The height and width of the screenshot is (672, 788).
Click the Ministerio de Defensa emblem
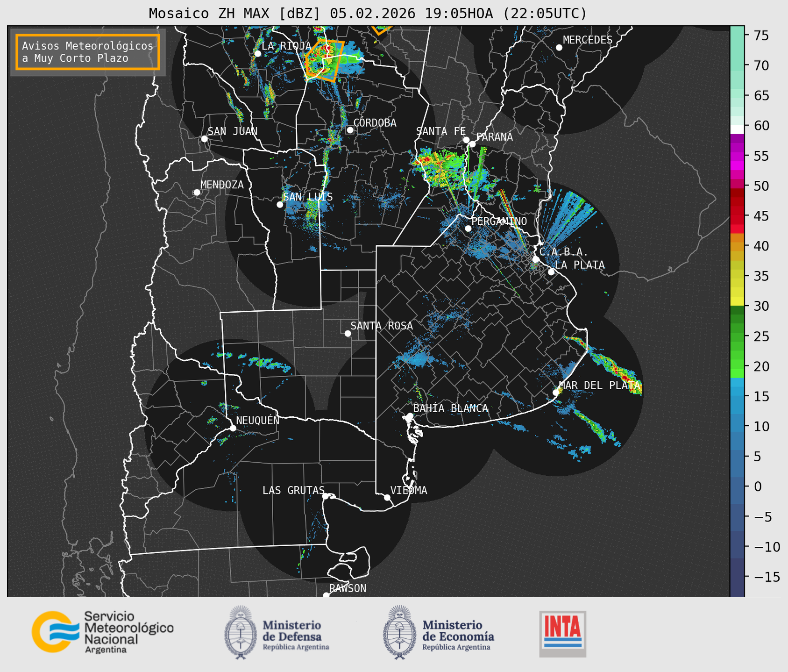(241, 632)
